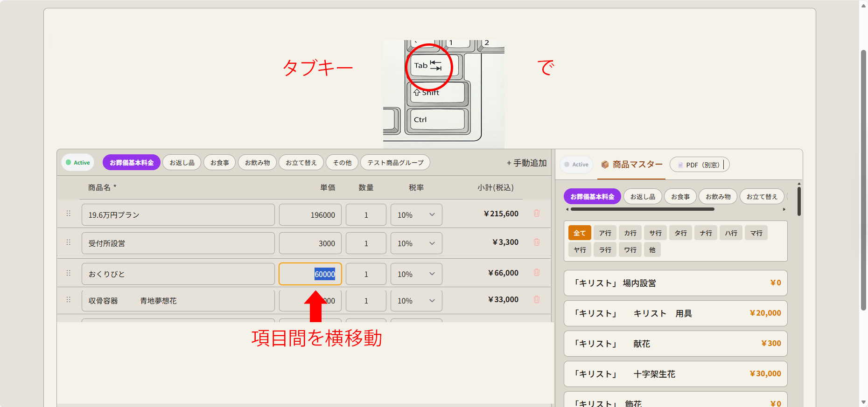
Task: Click drag handle beside おくりびと
Action: (69, 273)
